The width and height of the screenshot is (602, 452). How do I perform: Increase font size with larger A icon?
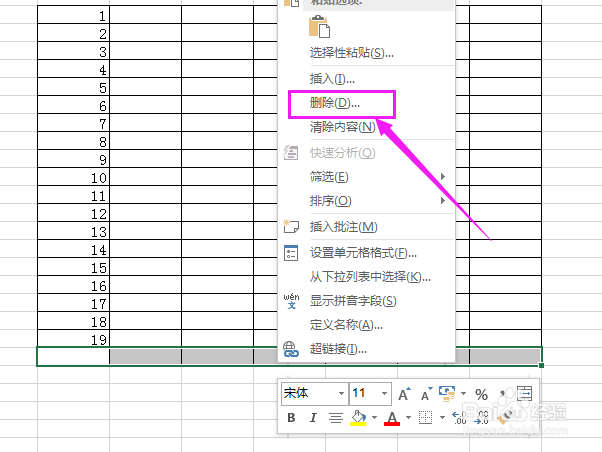pyautogui.click(x=404, y=394)
